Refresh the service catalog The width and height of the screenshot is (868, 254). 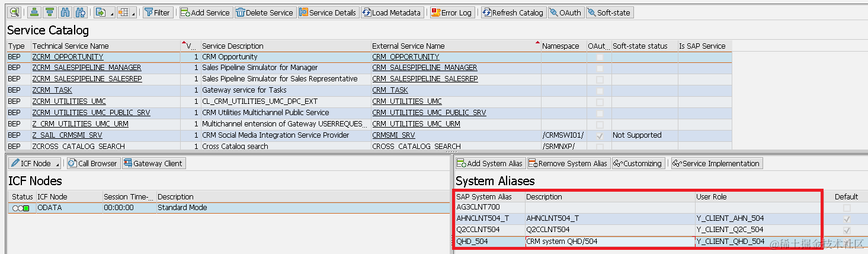tap(513, 12)
